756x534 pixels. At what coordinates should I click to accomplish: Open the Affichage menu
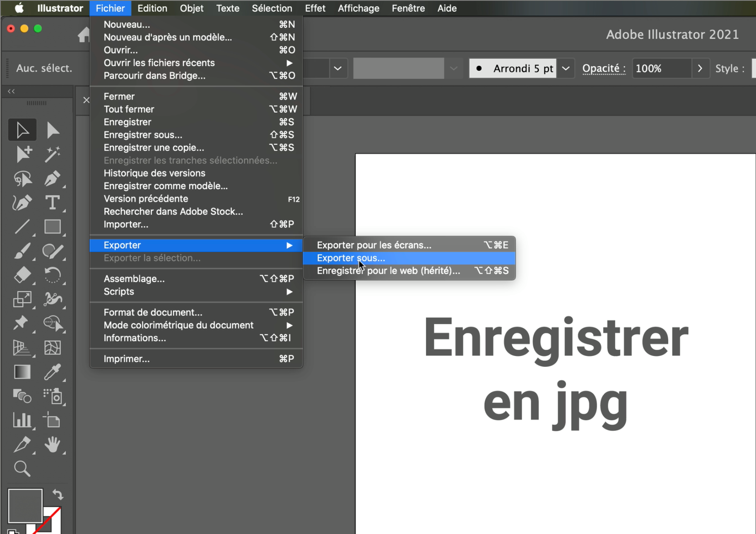[358, 8]
